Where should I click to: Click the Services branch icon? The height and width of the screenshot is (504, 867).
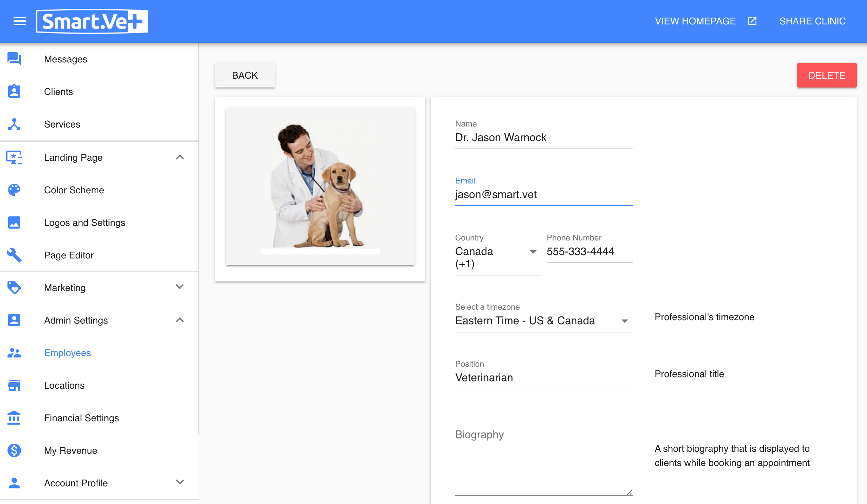click(14, 124)
